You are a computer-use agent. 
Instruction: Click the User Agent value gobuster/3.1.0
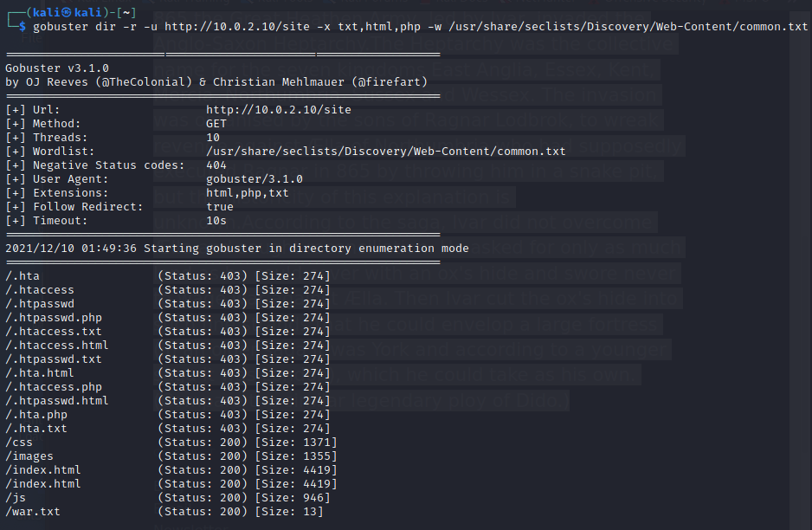255,179
